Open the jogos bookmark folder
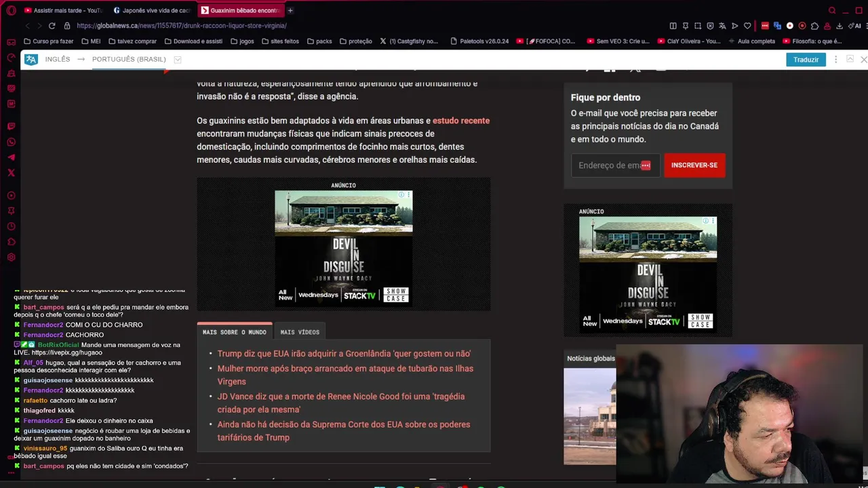 [242, 41]
